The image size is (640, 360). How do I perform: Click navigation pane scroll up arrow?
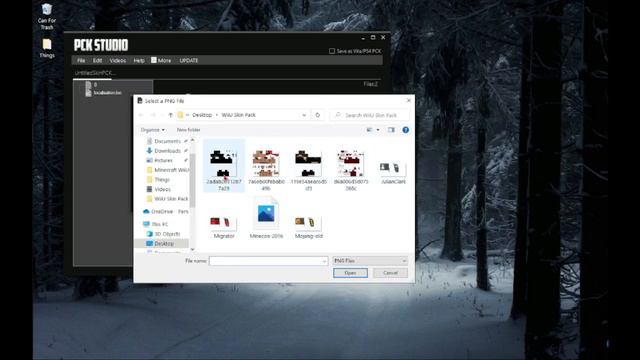pyautogui.click(x=193, y=140)
